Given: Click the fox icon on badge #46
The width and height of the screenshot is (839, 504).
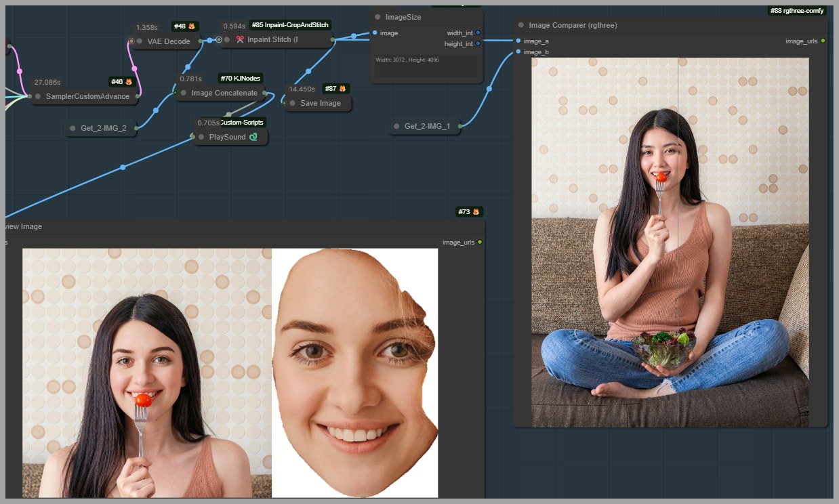Looking at the screenshot, I should [x=129, y=82].
